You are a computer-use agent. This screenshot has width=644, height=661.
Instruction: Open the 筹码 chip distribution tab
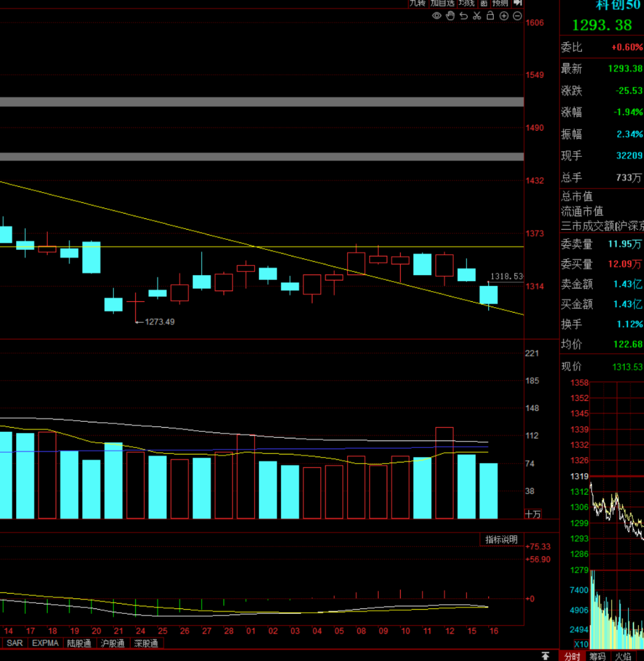coord(597,656)
